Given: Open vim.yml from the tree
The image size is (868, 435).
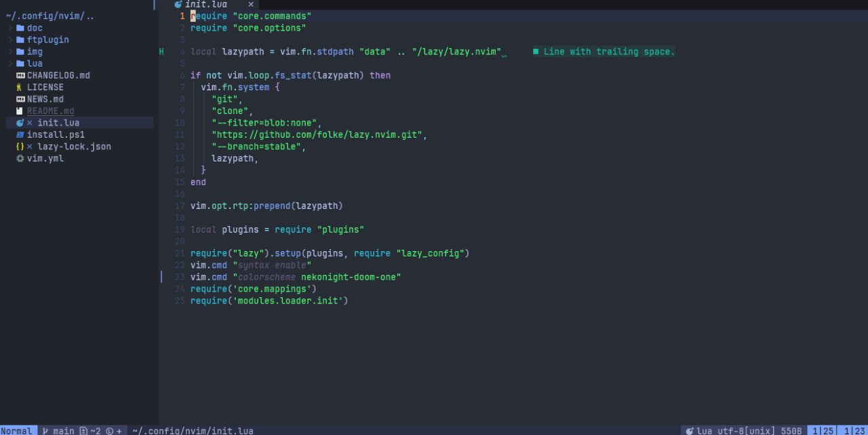Looking at the screenshot, I should click(45, 159).
